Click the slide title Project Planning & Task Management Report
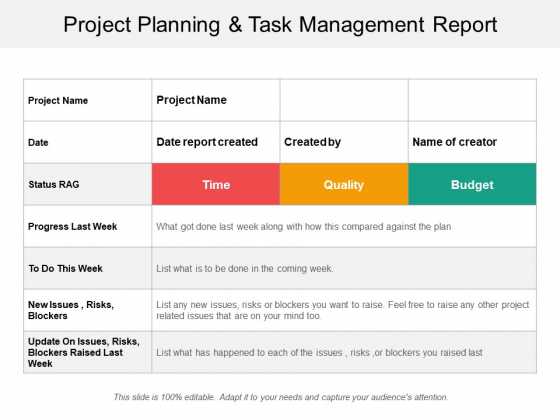 [x=280, y=25]
